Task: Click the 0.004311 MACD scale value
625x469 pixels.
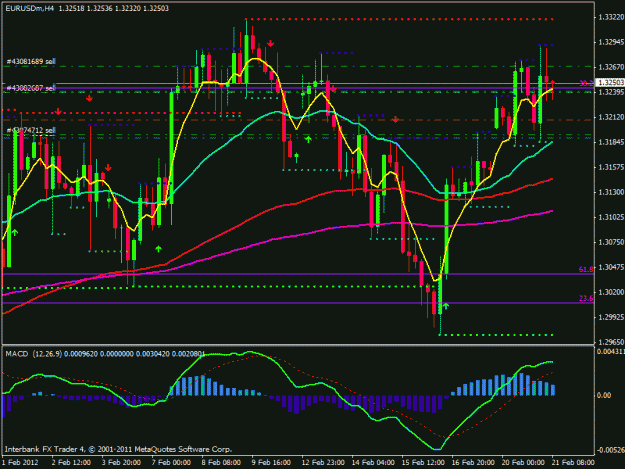Action: [x=611, y=351]
